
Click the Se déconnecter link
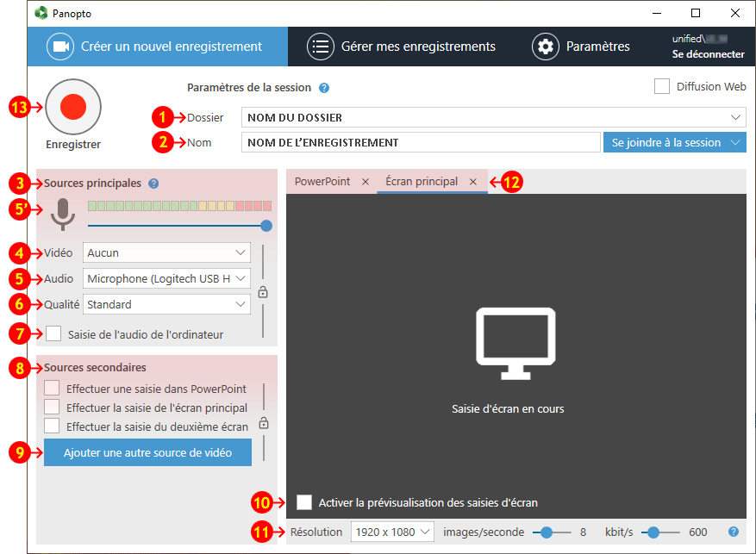pos(709,54)
